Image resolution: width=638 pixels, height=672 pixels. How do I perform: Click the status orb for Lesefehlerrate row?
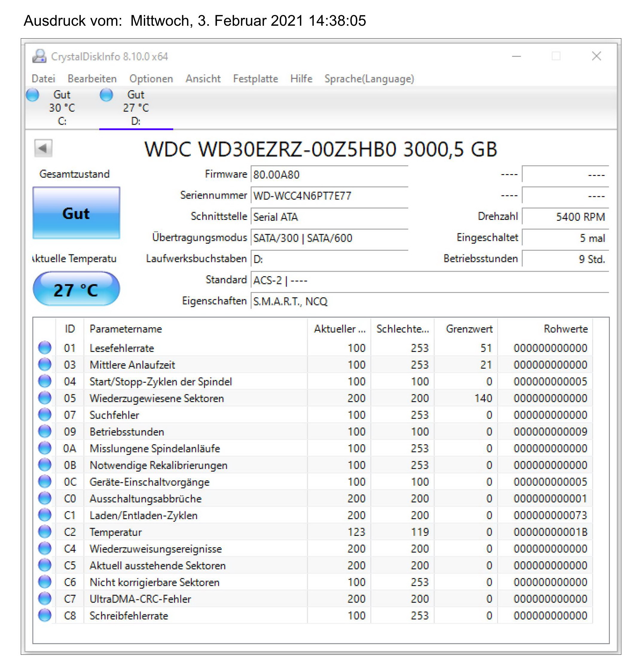click(45, 348)
